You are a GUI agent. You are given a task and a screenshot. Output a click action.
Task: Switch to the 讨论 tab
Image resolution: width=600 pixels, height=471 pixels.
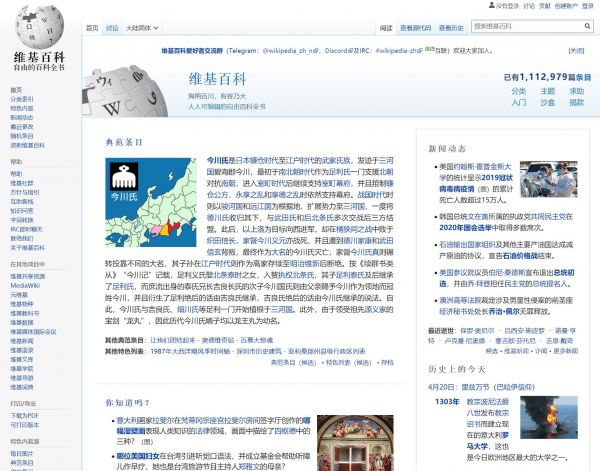coord(112,29)
